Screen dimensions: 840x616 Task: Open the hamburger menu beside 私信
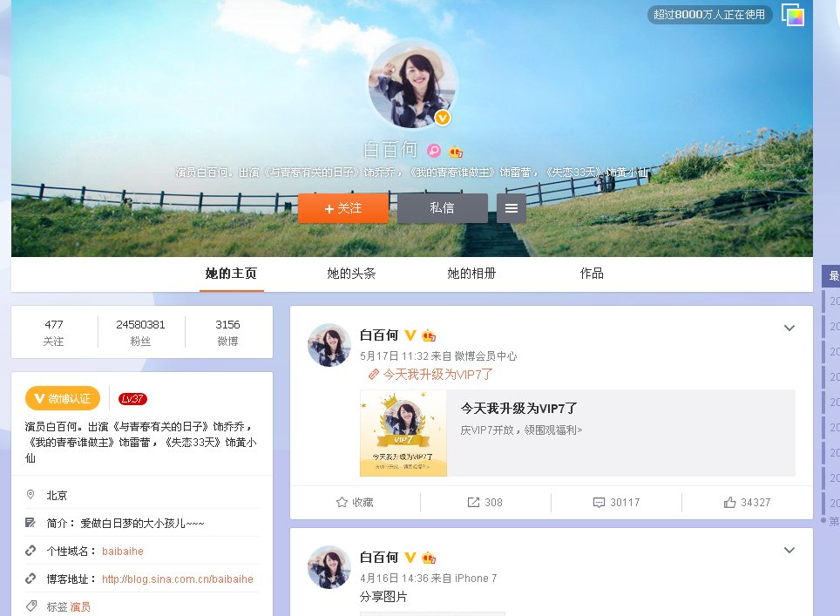[x=511, y=208]
